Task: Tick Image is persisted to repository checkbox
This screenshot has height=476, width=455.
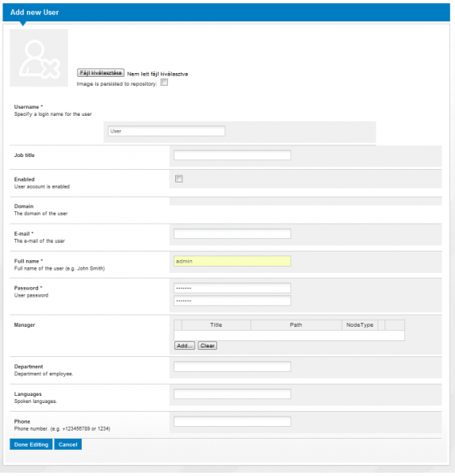Action: [164, 83]
